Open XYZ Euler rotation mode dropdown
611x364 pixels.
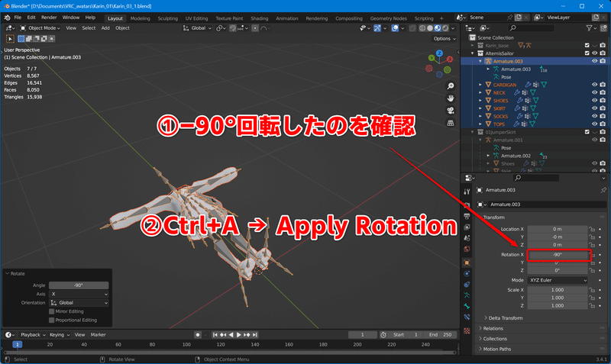[x=558, y=280]
